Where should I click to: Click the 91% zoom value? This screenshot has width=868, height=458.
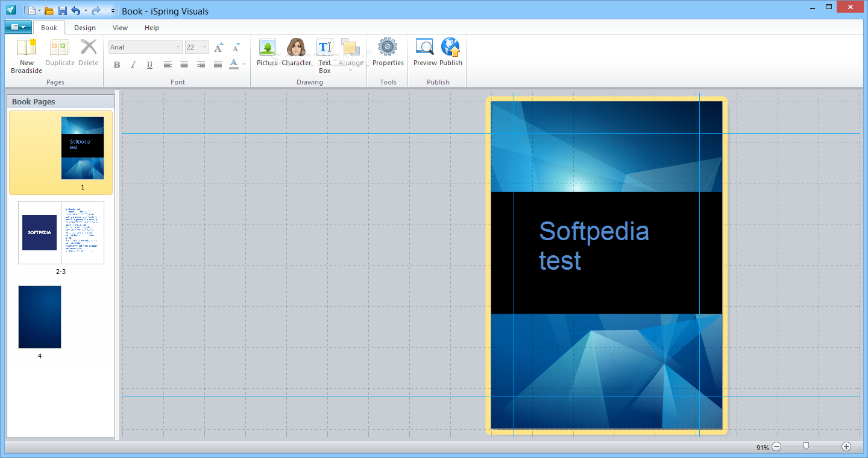click(x=763, y=447)
